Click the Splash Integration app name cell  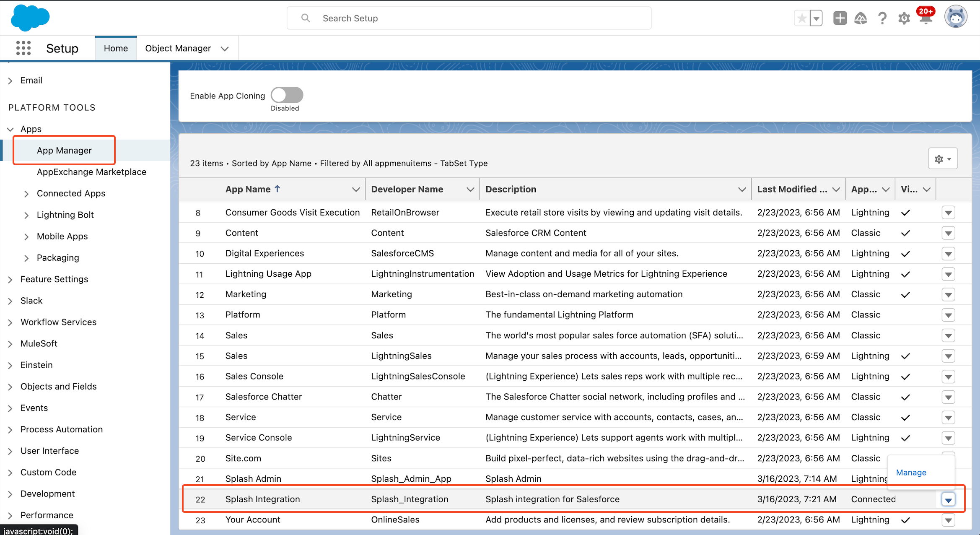[x=262, y=499]
